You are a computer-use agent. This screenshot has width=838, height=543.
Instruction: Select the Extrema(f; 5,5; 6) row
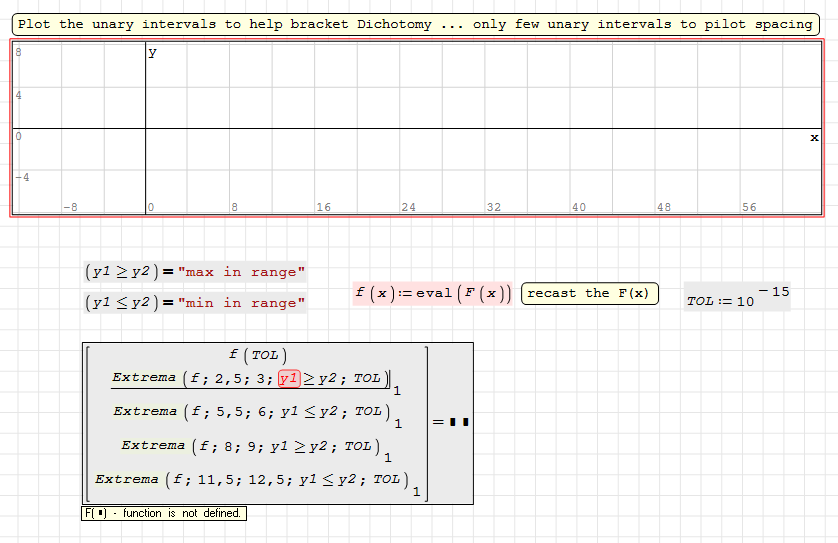248,411
